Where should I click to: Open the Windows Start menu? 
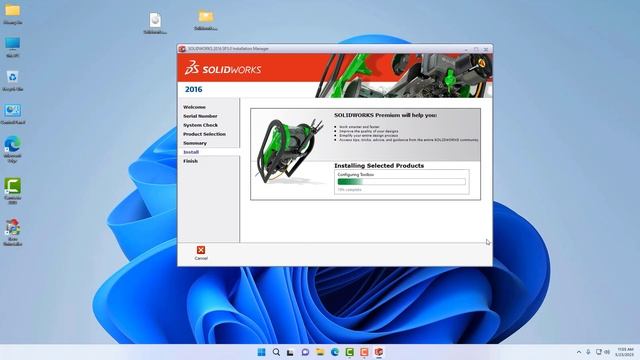pyautogui.click(x=261, y=352)
